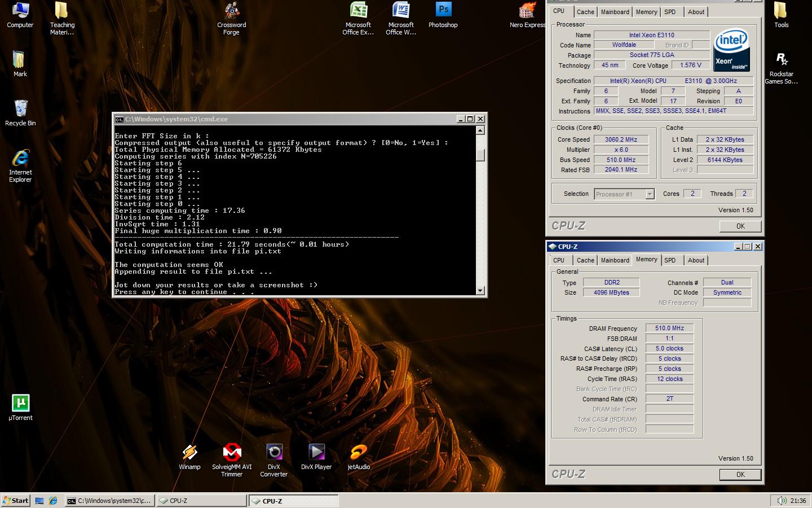The height and width of the screenshot is (508, 812).
Task: Click the DRAM Frequency 510.0 MHz value
Action: (669, 328)
